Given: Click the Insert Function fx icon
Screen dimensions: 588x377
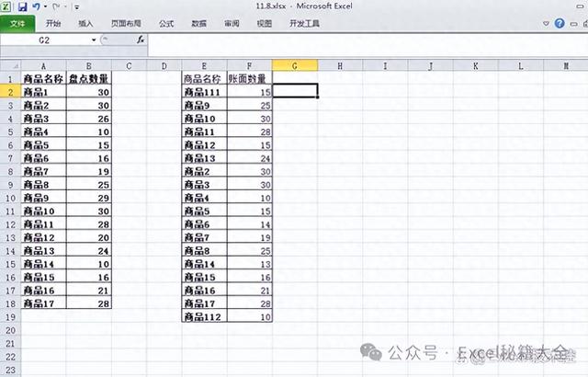Looking at the screenshot, I should 141,40.
